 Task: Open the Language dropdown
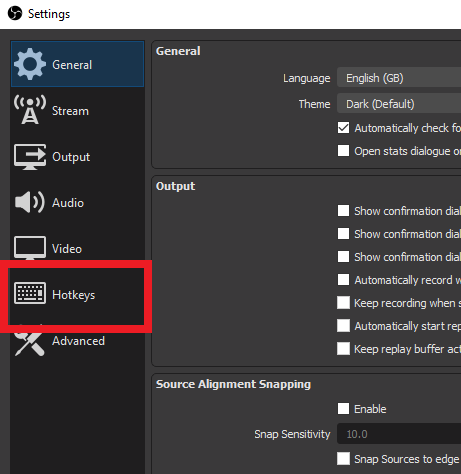399,78
